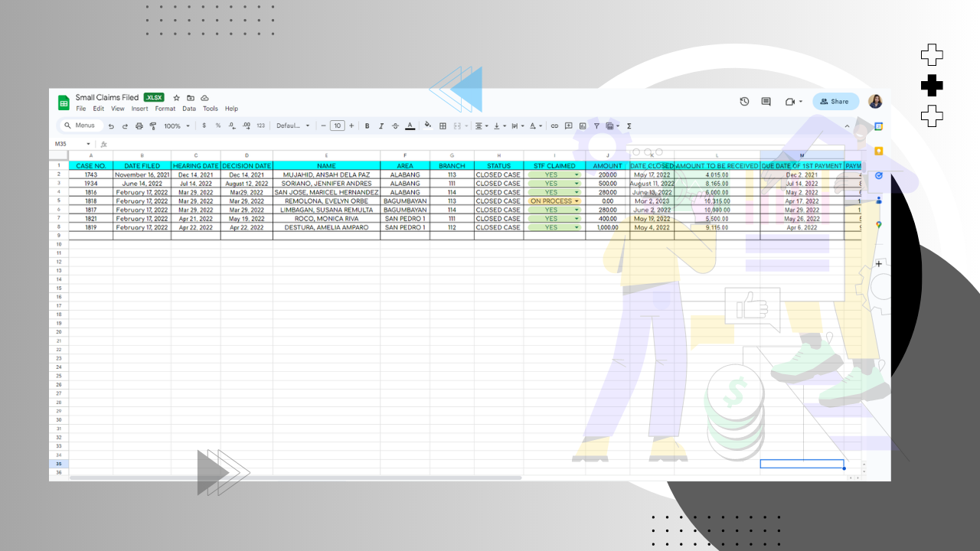The image size is (980, 551).
Task: Open the vertical align dropdown
Action: coord(499,126)
